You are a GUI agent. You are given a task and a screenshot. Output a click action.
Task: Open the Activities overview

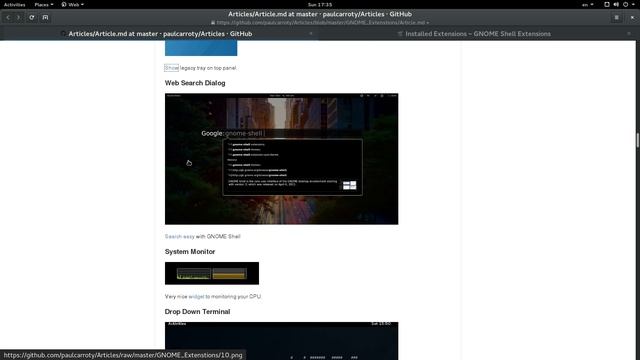pos(14,4)
